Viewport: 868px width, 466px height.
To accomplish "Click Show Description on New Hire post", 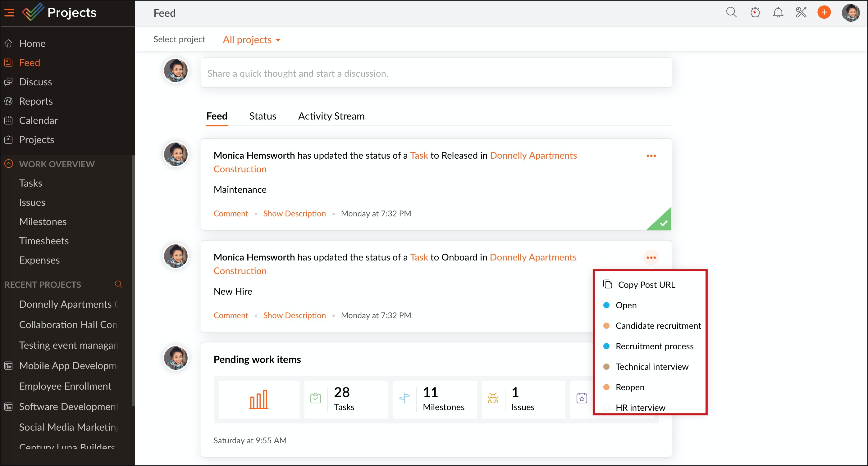I will [x=294, y=315].
